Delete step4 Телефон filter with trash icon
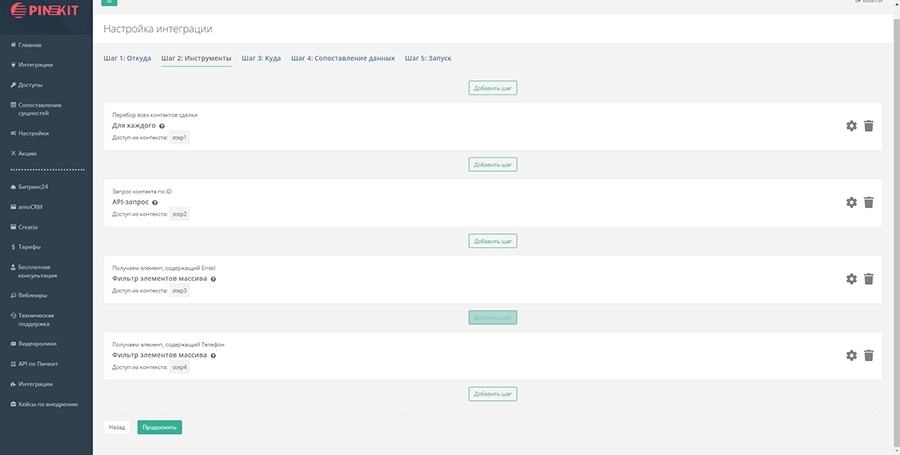 click(868, 355)
